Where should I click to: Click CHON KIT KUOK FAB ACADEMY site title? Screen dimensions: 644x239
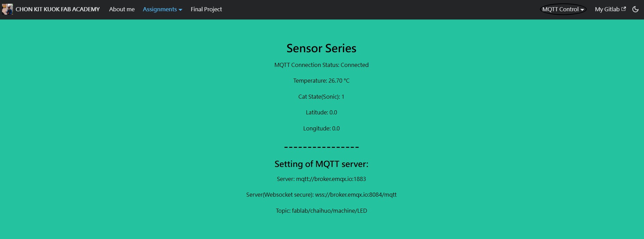click(58, 9)
